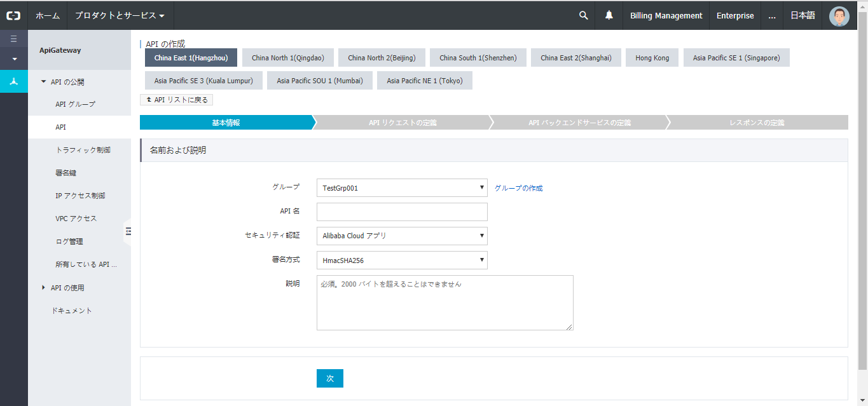Viewport: 868px width, 406px height.
Task: Click the API リクエストの定義 wizard step
Action: pyautogui.click(x=403, y=123)
